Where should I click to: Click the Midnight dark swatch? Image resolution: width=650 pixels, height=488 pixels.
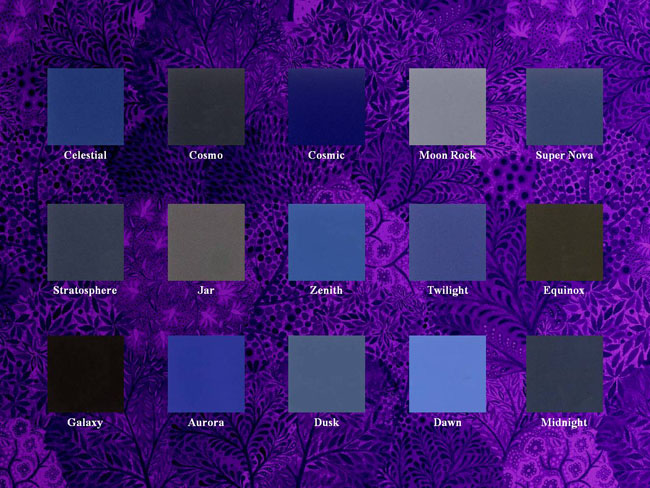[x=564, y=373]
